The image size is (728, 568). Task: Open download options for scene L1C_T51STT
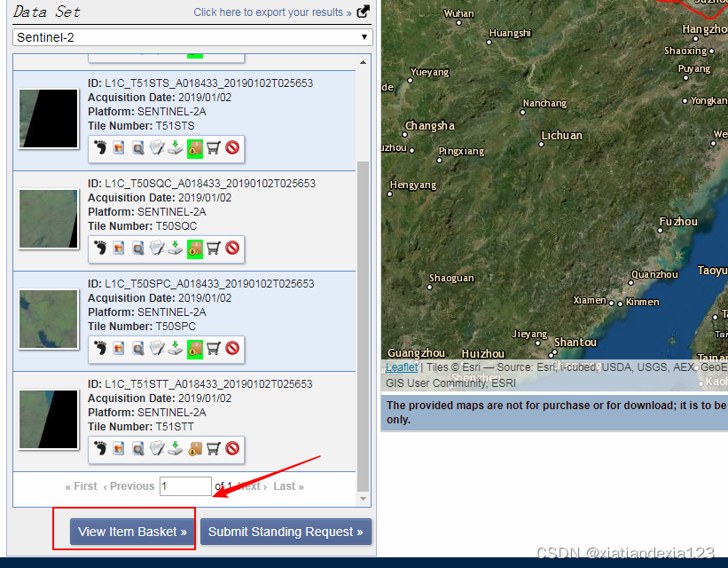point(176,448)
